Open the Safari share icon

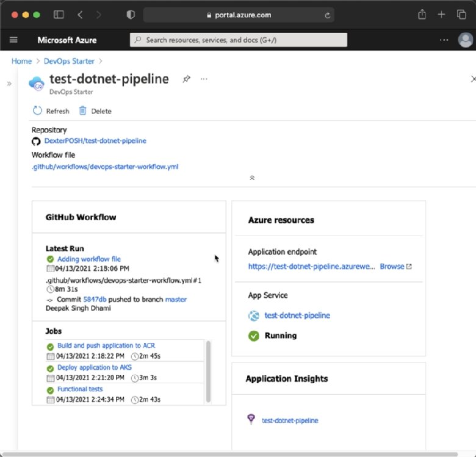point(422,14)
